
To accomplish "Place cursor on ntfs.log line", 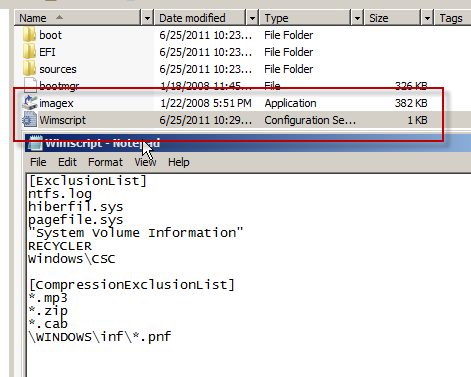I will [x=60, y=194].
